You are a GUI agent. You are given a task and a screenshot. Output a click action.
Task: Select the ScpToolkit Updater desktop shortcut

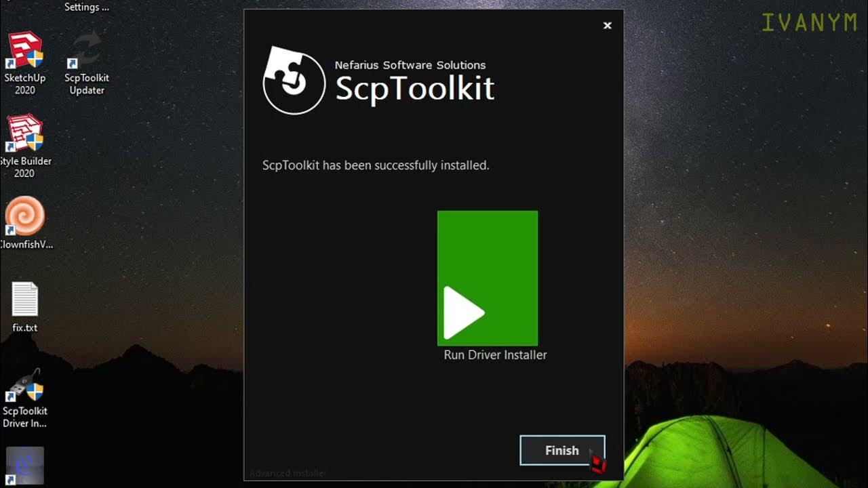point(87,64)
